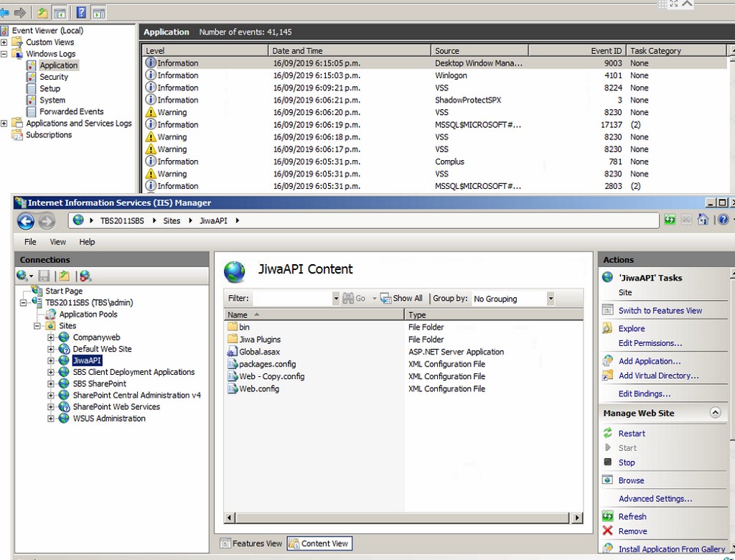Switch to the Features View tab
This screenshot has width=735, height=560.
[251, 543]
